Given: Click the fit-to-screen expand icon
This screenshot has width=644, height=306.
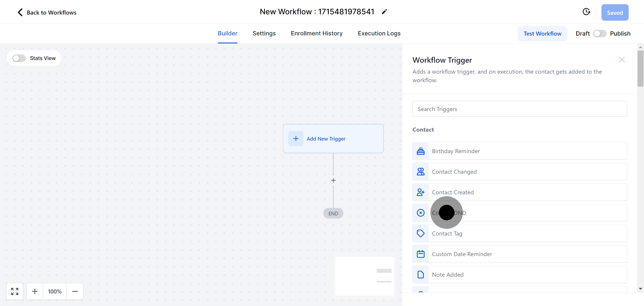Looking at the screenshot, I should coord(15,291).
